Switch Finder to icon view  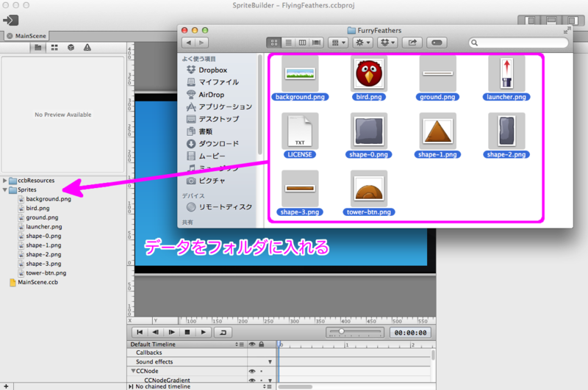pos(273,43)
